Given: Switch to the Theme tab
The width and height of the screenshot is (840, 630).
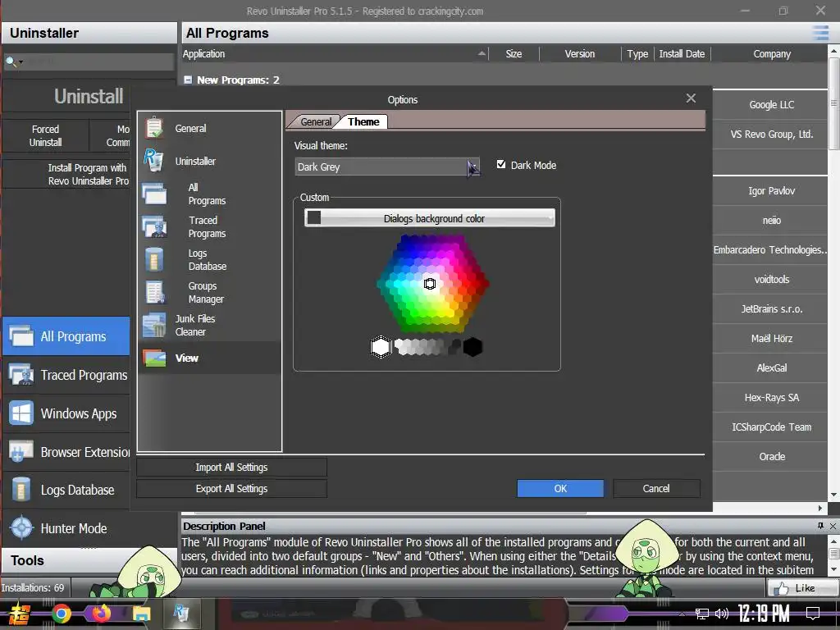Looking at the screenshot, I should [x=363, y=121].
